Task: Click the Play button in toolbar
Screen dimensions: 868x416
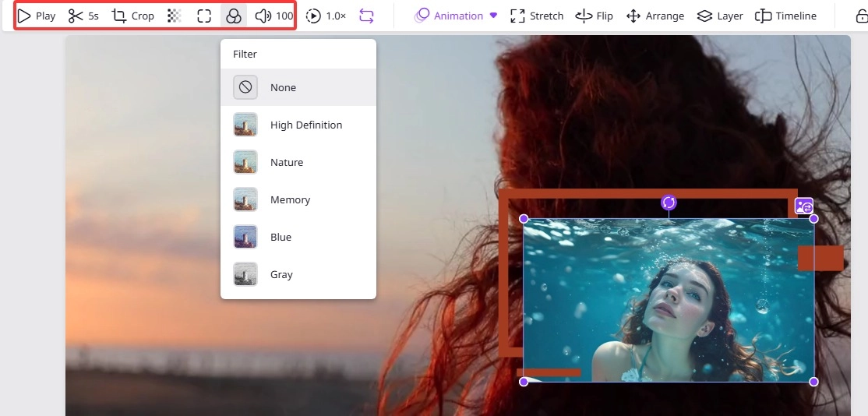Action: pyautogui.click(x=37, y=16)
